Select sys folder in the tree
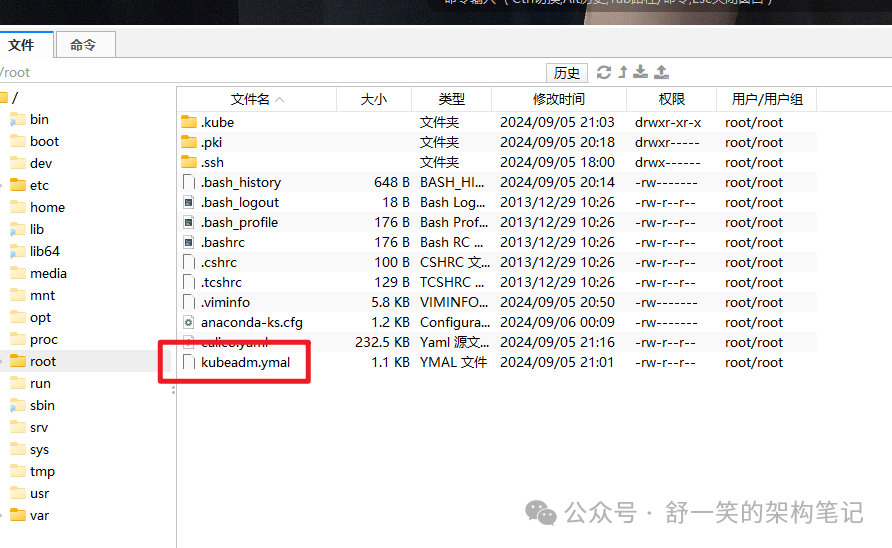The image size is (892, 548). click(x=39, y=450)
